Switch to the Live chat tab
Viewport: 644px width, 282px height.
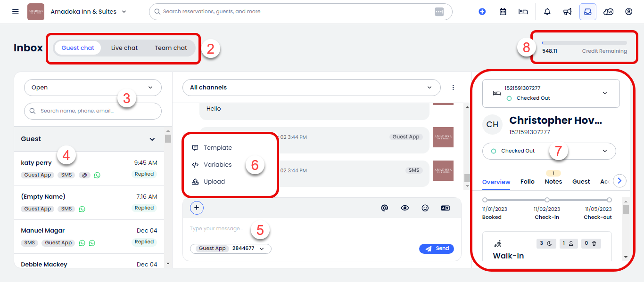point(124,48)
